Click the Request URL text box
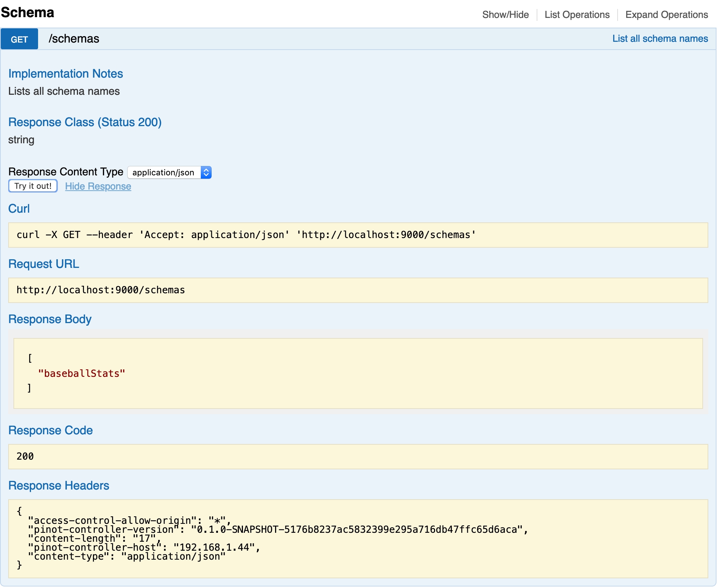Image resolution: width=718 pixels, height=588 pixels. coord(358,290)
